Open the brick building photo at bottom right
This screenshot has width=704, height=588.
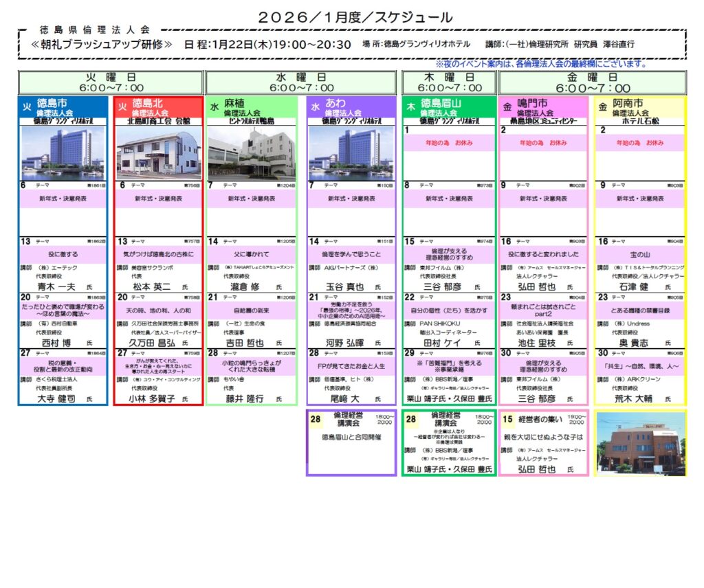click(640, 444)
